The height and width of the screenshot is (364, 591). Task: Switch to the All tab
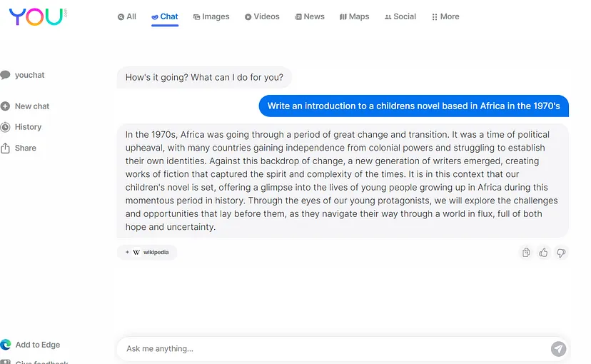coord(126,16)
